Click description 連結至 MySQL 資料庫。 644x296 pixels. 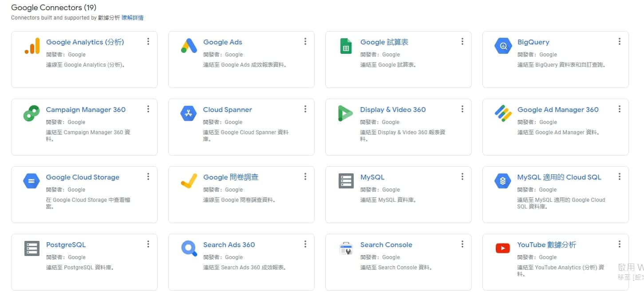389,200
